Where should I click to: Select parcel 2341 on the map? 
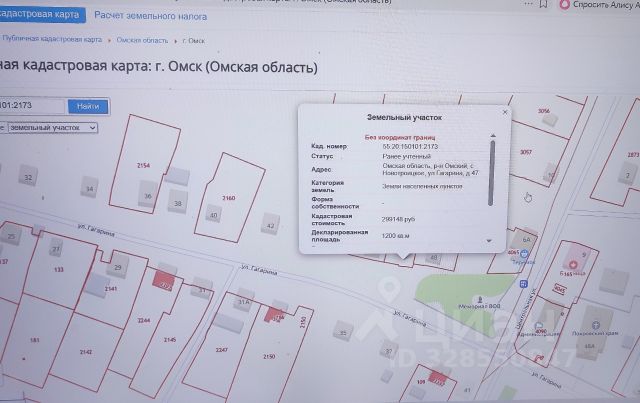pos(111,289)
